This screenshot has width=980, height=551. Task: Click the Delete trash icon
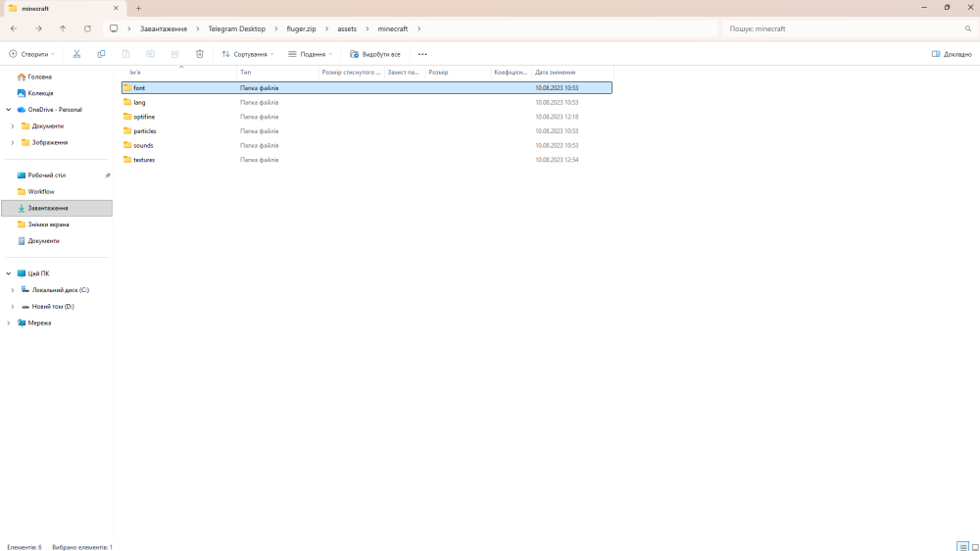click(200, 54)
